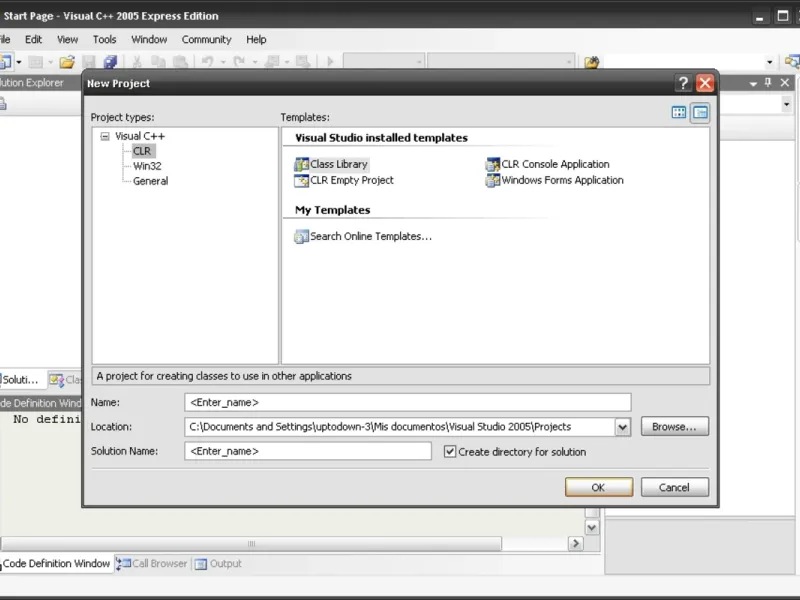Click the scroll down arrow
This screenshot has height=600, width=800.
(592, 528)
